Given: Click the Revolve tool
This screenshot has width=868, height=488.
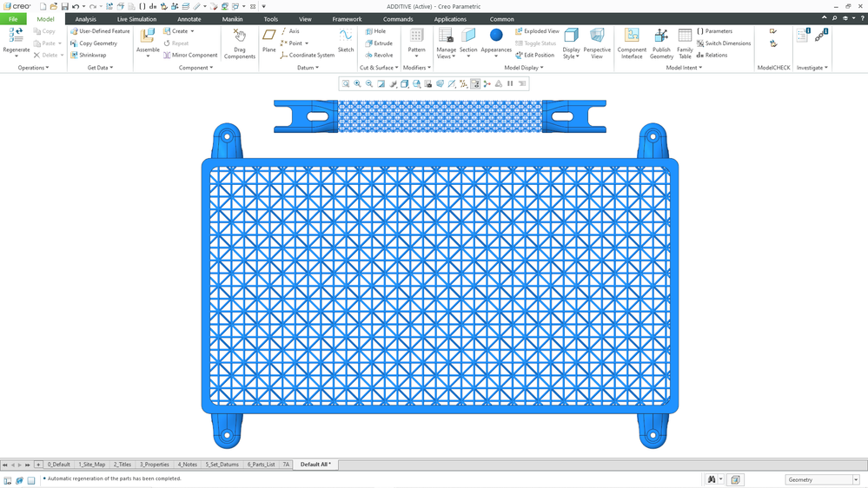Looking at the screenshot, I should click(379, 56).
